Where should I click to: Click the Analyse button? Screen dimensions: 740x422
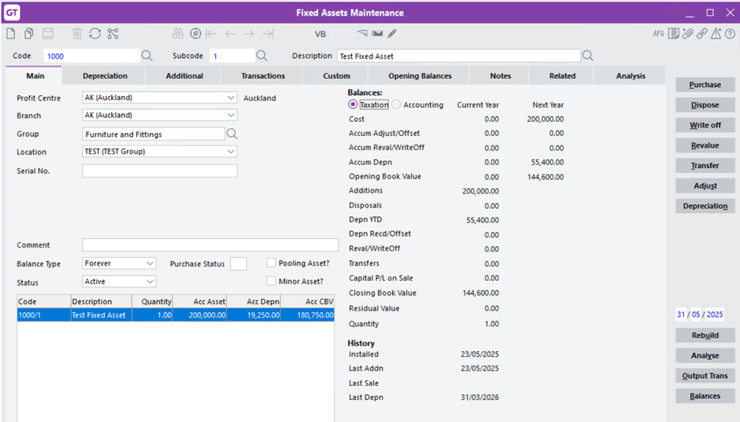tap(705, 355)
